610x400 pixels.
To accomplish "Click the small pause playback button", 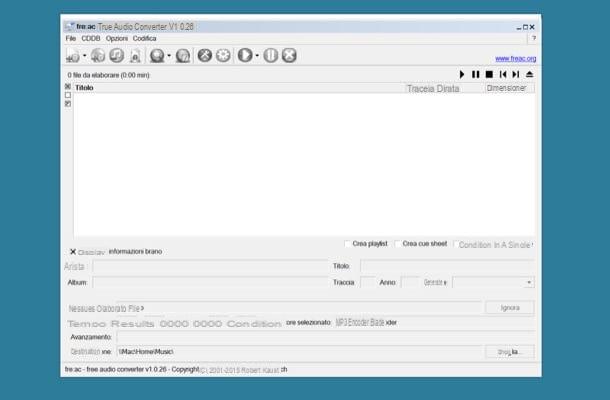I will tap(475, 74).
